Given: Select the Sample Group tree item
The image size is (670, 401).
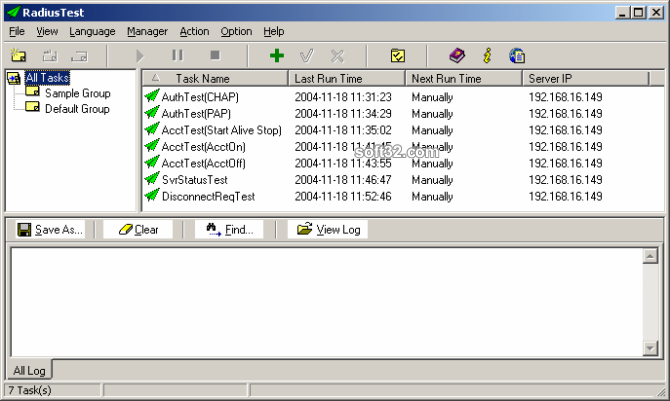Looking at the screenshot, I should (x=78, y=93).
